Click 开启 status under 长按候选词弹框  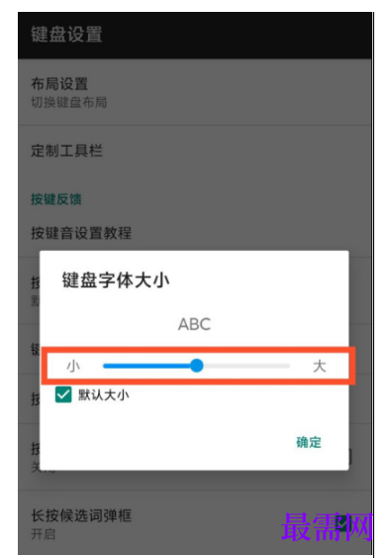click(44, 534)
